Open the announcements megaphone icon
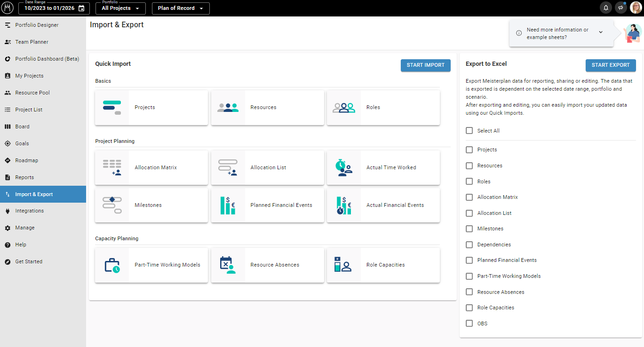644x347 pixels. point(621,8)
